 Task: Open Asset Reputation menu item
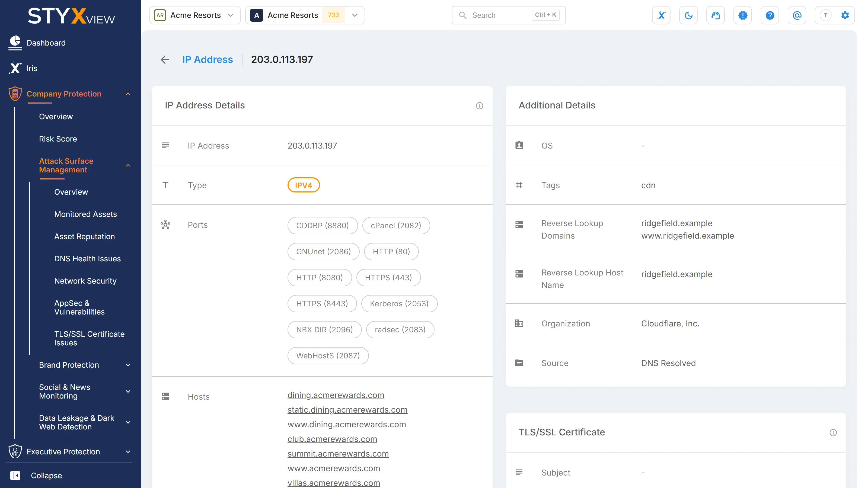(x=85, y=236)
